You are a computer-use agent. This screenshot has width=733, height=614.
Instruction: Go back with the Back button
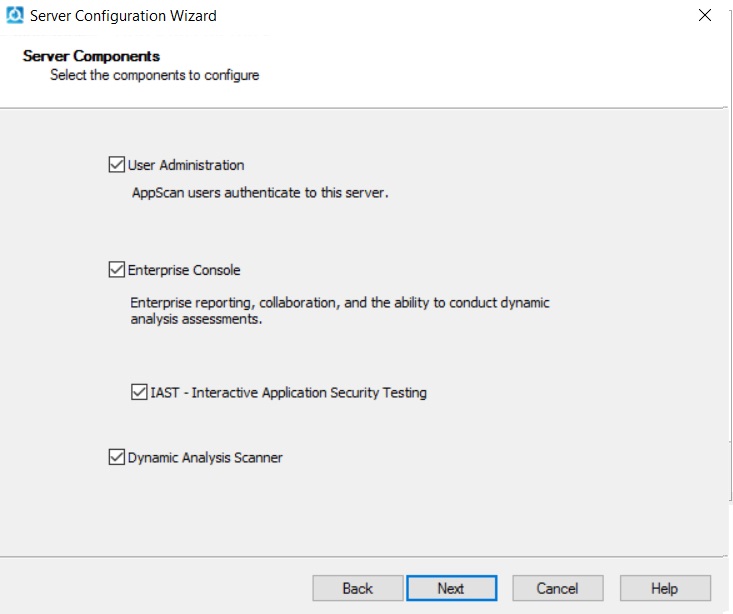click(357, 588)
